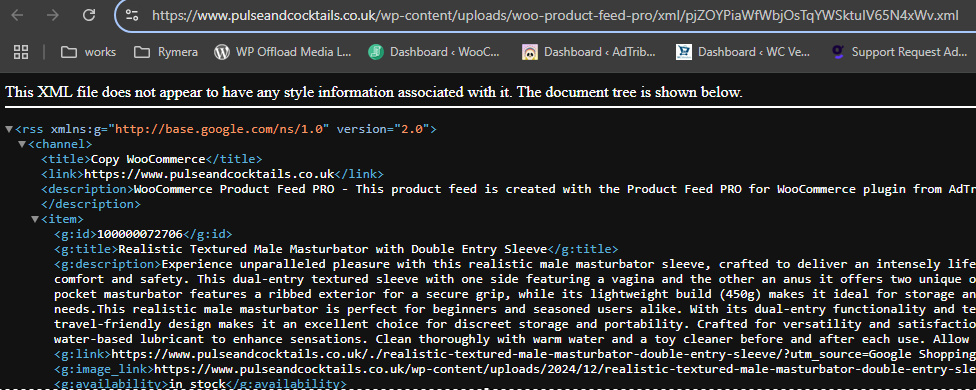Image resolution: width=976 pixels, height=390 pixels.
Task: Click the address bar URL field
Action: point(555,16)
